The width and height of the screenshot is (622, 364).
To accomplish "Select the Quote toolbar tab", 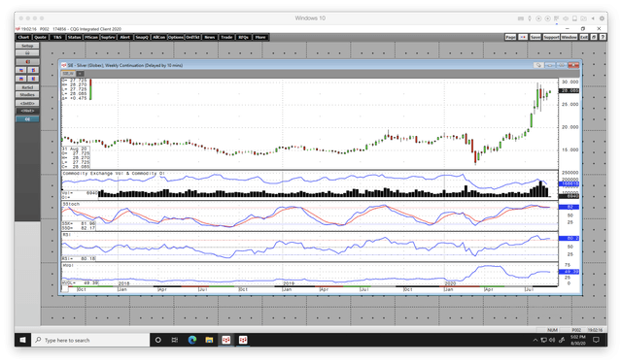I will [x=40, y=37].
